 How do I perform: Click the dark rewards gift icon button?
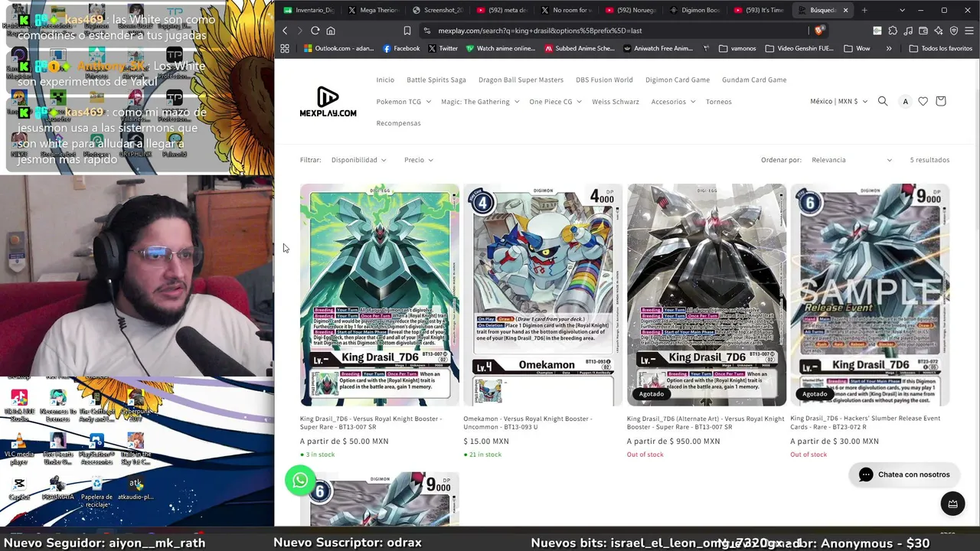pos(952,504)
